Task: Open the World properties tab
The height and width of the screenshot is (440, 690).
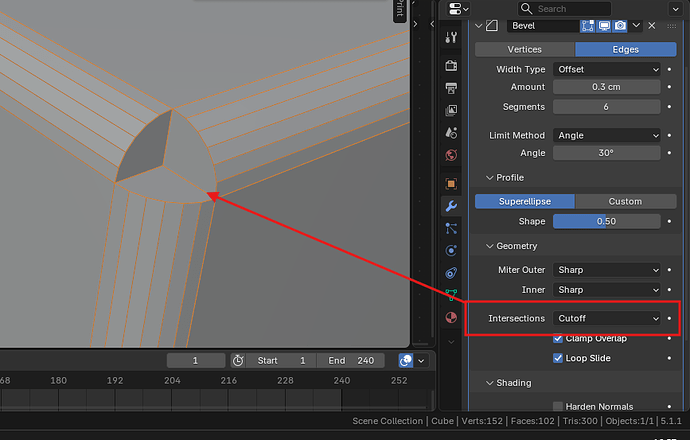Action: pyautogui.click(x=451, y=155)
